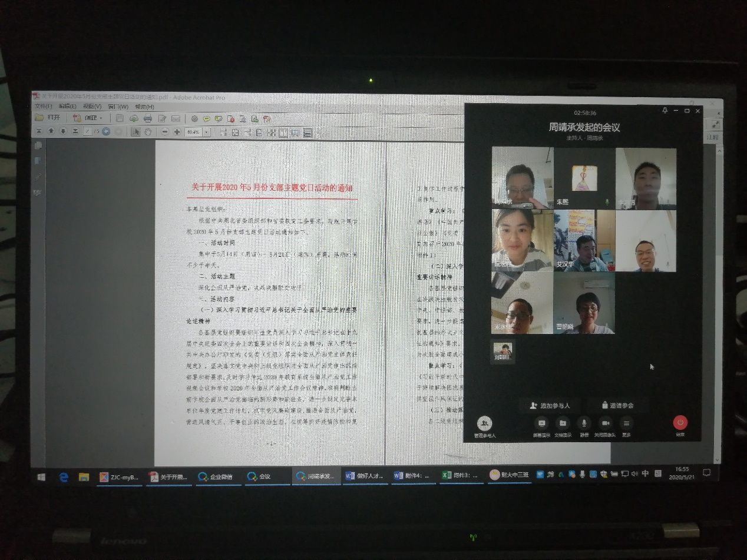Toggle the pin icon in meeting title bar
Screen dimensions: 747x560
point(665,111)
